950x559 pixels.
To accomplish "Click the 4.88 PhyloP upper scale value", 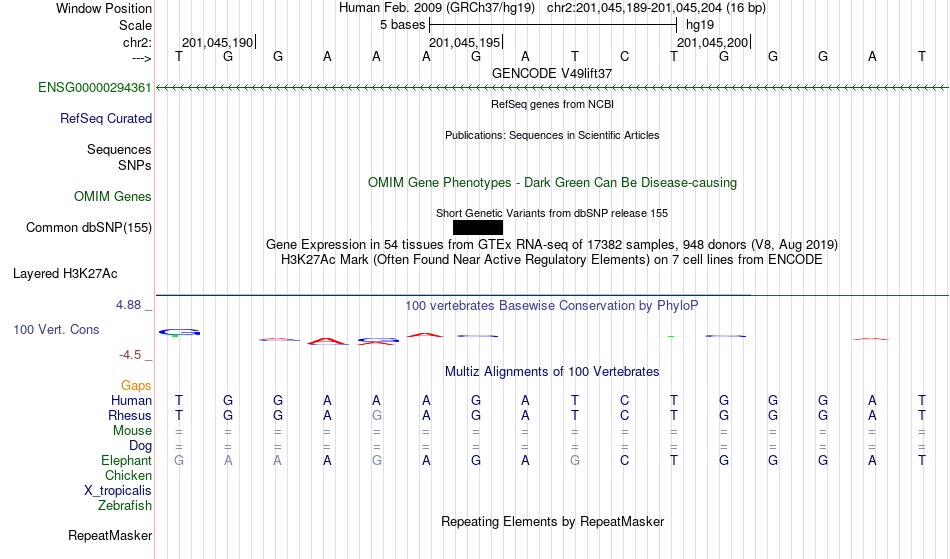I will click(x=129, y=305).
